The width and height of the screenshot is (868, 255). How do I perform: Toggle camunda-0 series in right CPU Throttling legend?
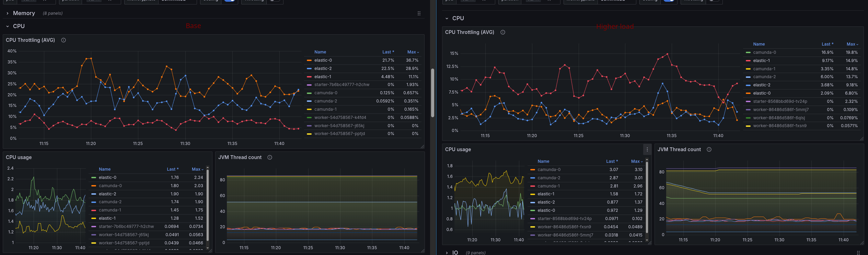click(764, 52)
